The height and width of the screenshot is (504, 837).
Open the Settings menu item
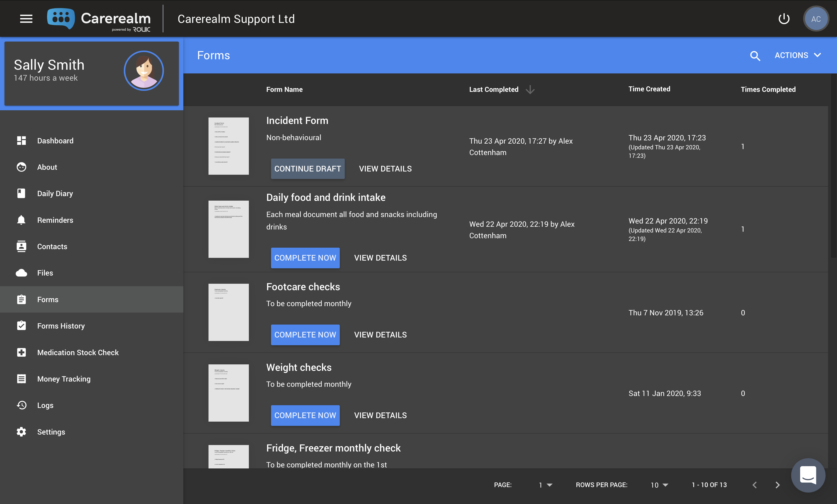click(x=92, y=432)
